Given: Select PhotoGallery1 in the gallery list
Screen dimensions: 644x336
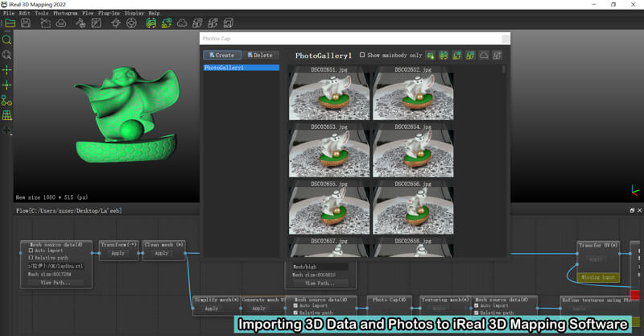Looking at the screenshot, I should pyautogui.click(x=241, y=68).
